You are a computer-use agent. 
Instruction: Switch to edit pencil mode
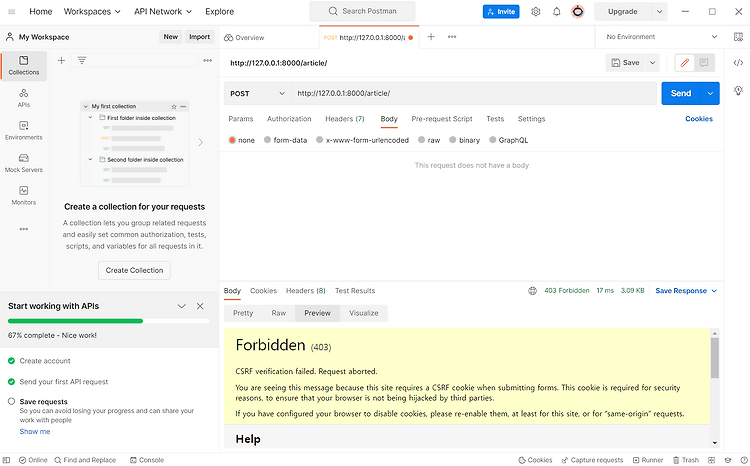click(685, 63)
